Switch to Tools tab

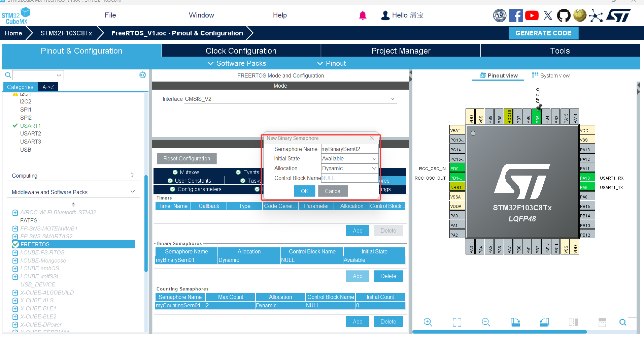coord(560,51)
